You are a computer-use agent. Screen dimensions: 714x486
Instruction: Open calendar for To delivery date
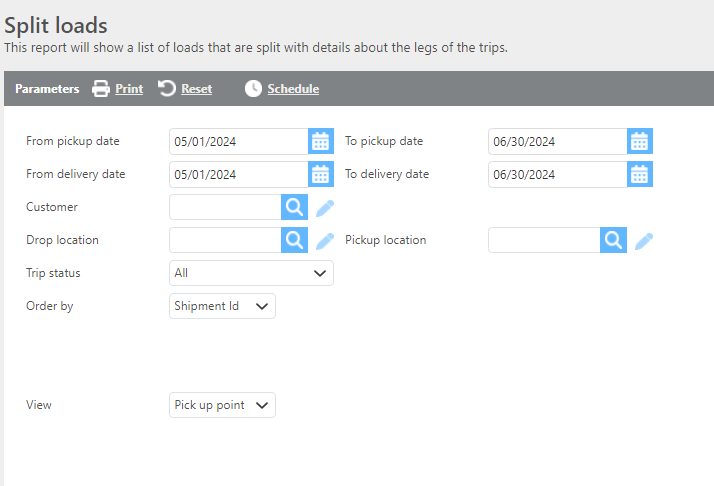640,174
